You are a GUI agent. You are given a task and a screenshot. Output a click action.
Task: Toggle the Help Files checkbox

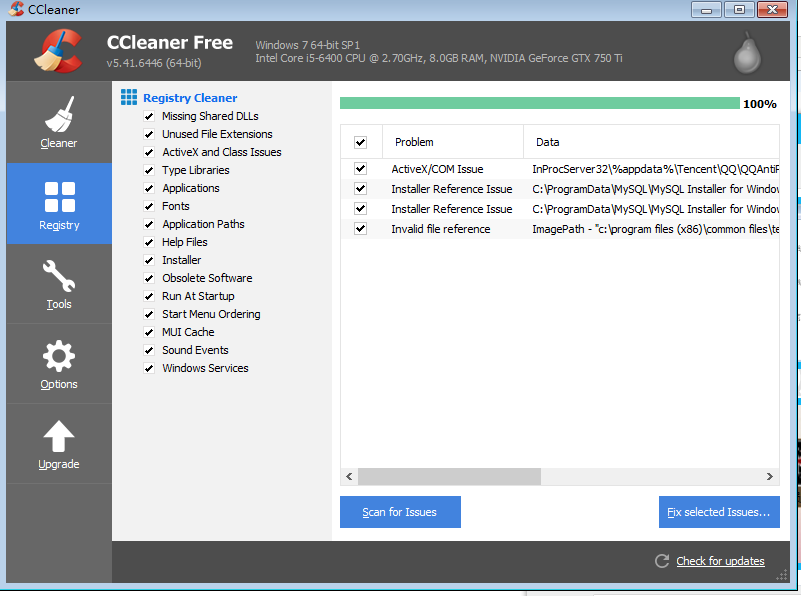tap(149, 242)
